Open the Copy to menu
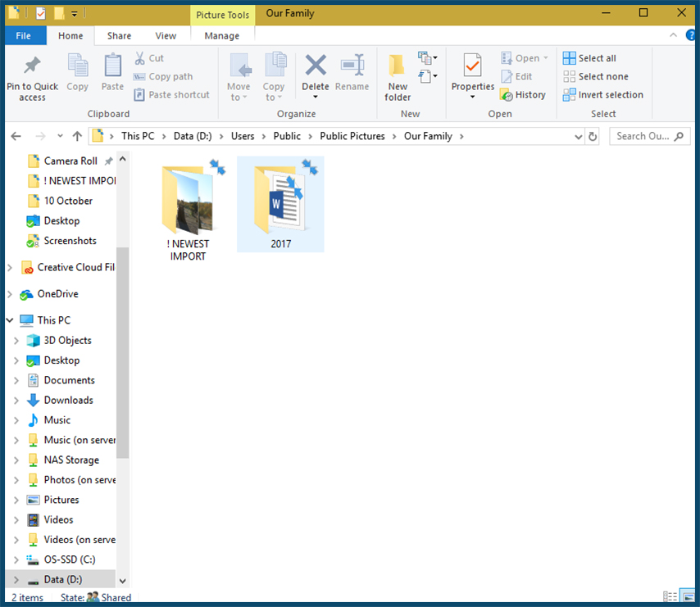Viewport: 700px width, 607px height. point(274,77)
